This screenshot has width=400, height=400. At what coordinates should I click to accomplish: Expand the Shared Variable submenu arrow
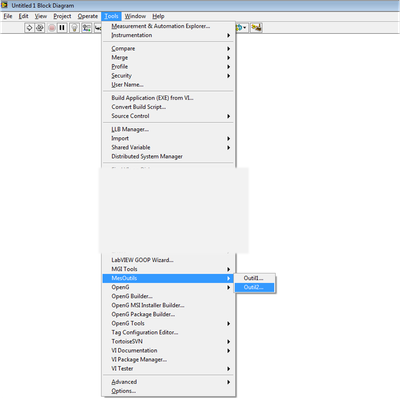(x=228, y=147)
